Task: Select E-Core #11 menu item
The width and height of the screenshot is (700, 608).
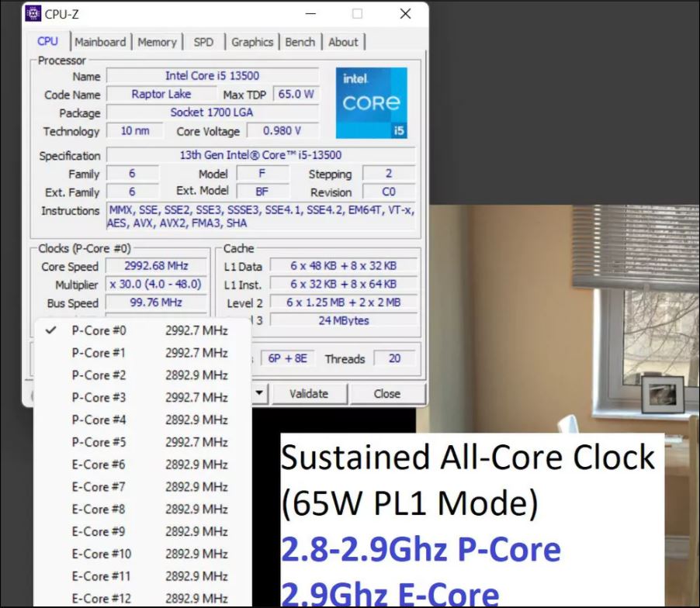Action: pos(143,576)
